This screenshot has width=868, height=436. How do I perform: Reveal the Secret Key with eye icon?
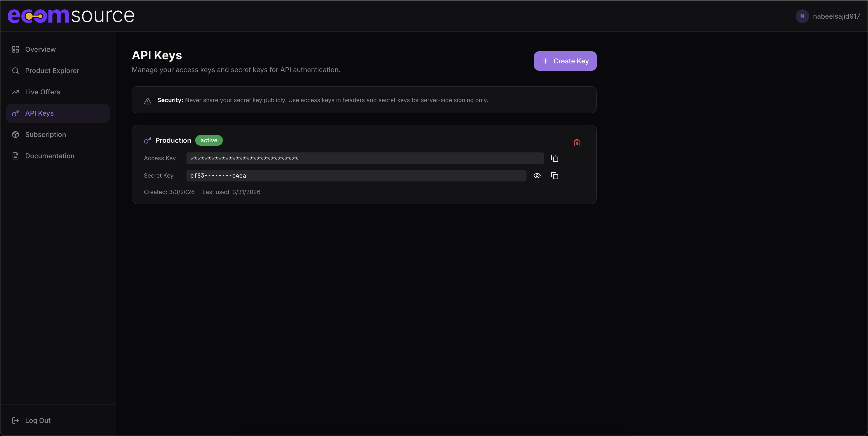[537, 176]
